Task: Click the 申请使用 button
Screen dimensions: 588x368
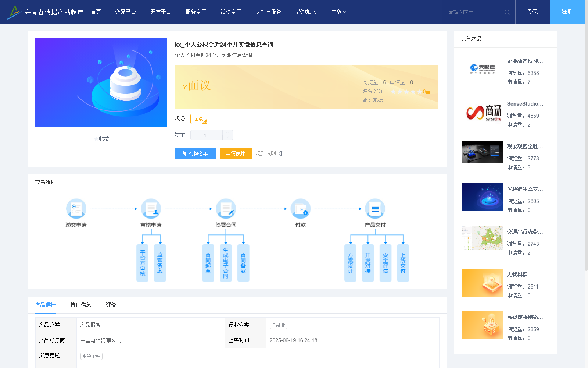Action: click(x=236, y=153)
